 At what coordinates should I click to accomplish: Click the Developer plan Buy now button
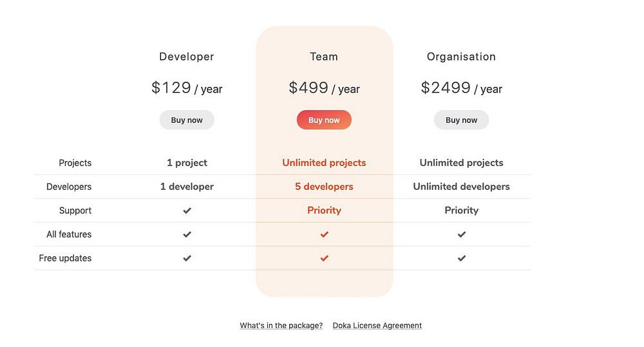(187, 120)
